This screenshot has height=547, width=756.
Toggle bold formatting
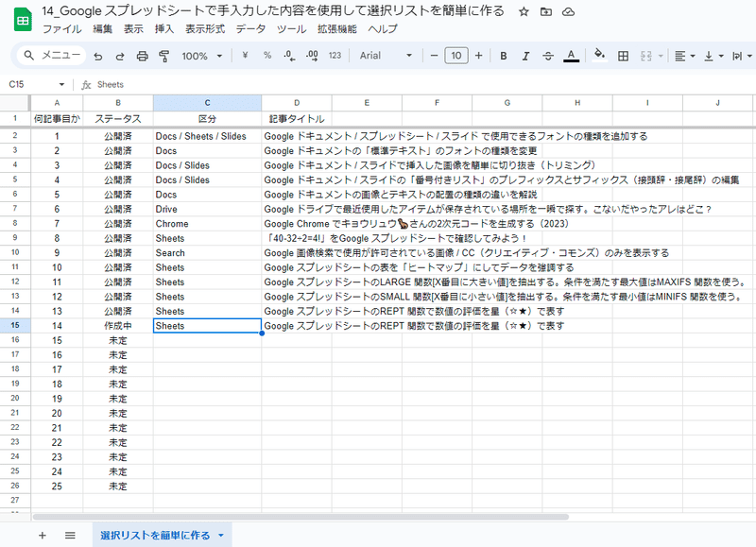(504, 56)
